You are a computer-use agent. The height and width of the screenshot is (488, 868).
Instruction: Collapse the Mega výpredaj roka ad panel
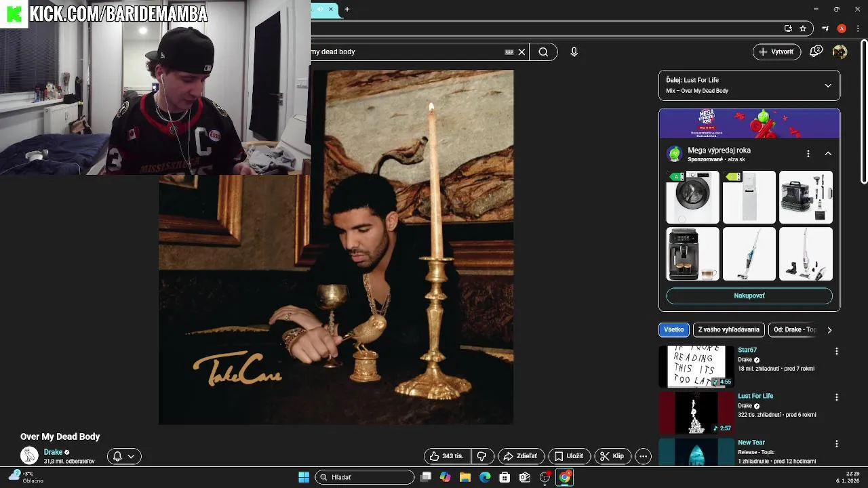click(828, 154)
